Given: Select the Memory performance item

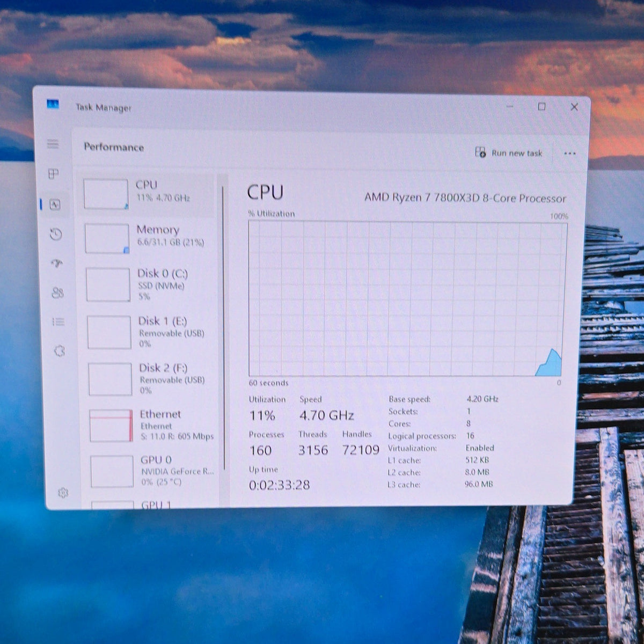Looking at the screenshot, I should pos(147,239).
